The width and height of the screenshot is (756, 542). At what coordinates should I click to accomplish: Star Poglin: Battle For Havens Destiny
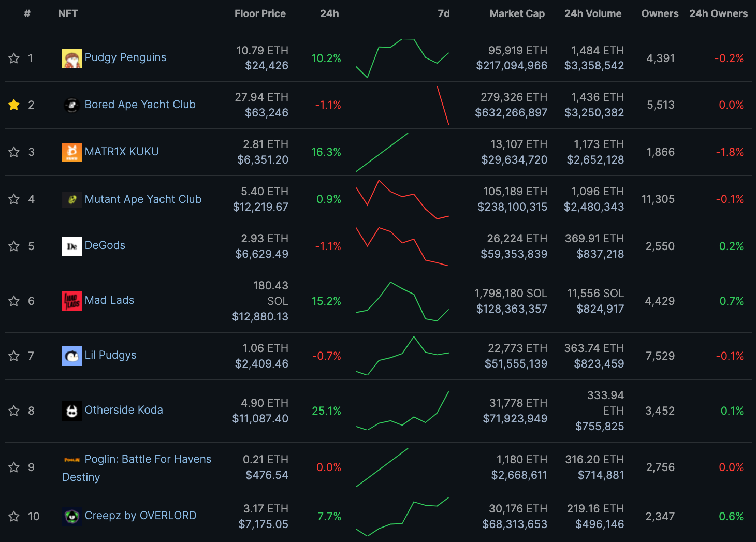[14, 467]
